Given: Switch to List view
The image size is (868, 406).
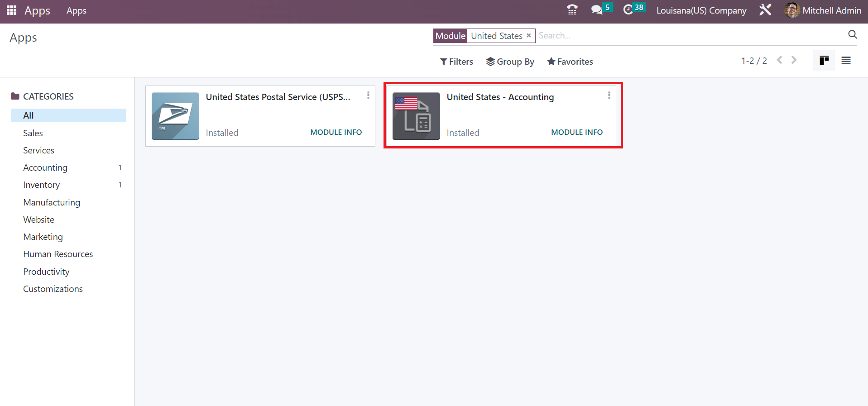Looking at the screenshot, I should (846, 61).
